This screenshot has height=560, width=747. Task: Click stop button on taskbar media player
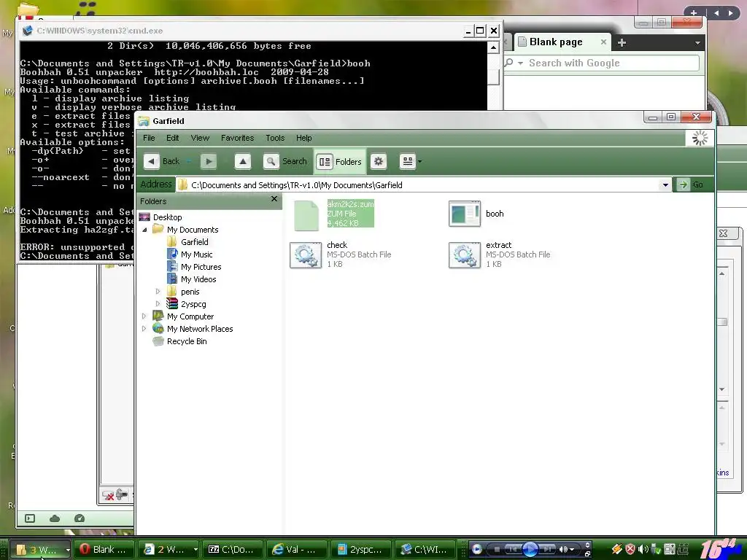pos(497,549)
